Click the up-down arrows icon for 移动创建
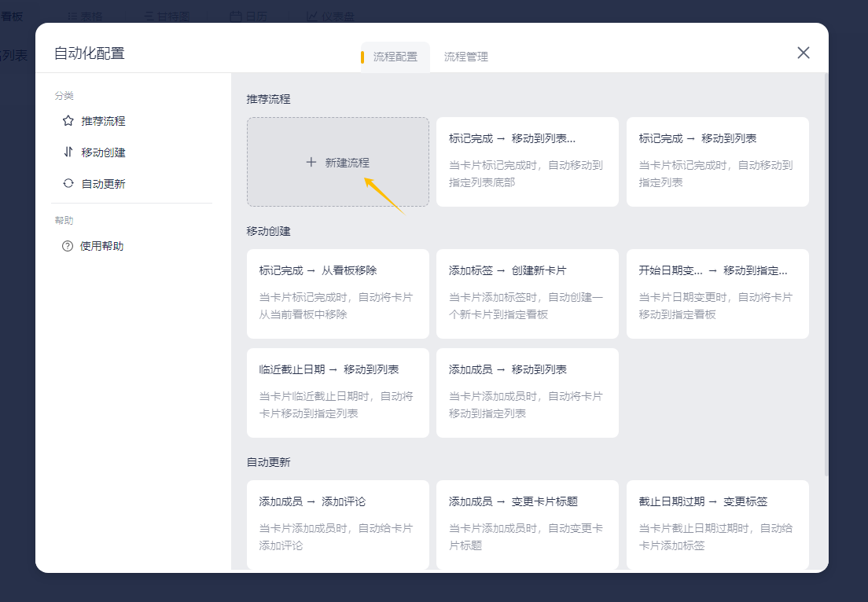 pyautogui.click(x=68, y=152)
